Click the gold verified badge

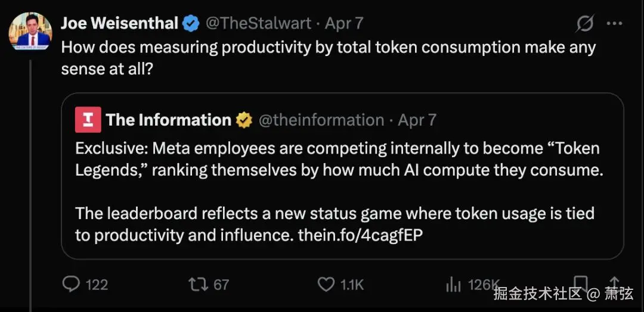243,120
